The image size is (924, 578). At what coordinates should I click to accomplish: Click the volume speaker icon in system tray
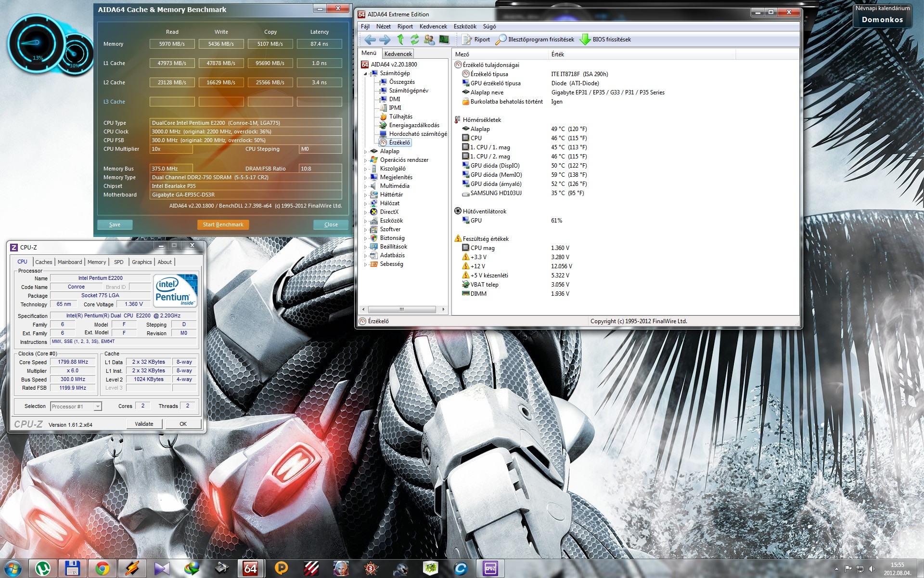871,569
